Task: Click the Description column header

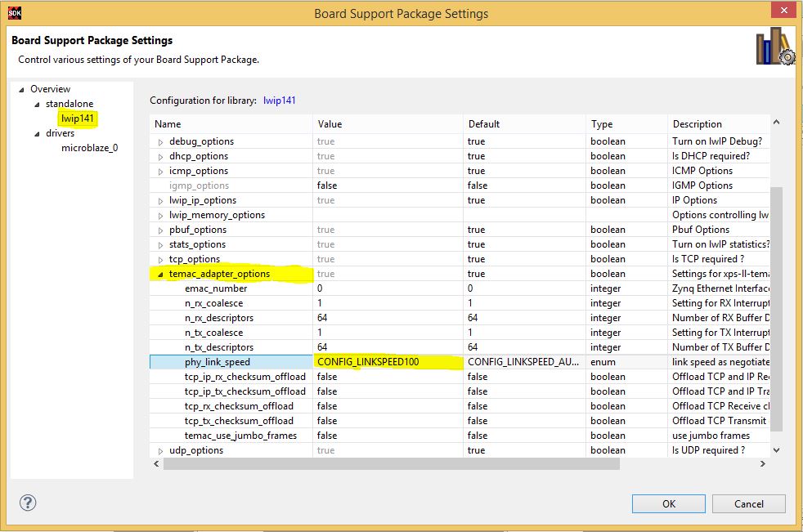Action: pos(719,124)
